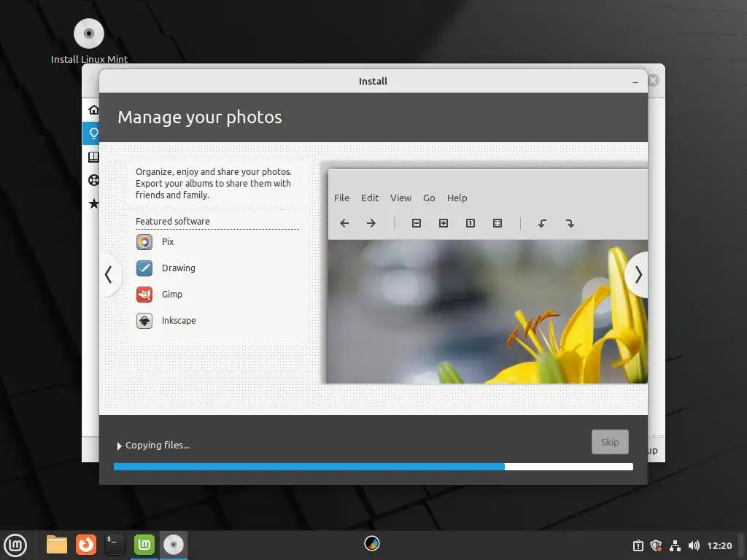Image resolution: width=747 pixels, height=560 pixels.
Task: Click Go in slideshow menu
Action: 429,198
